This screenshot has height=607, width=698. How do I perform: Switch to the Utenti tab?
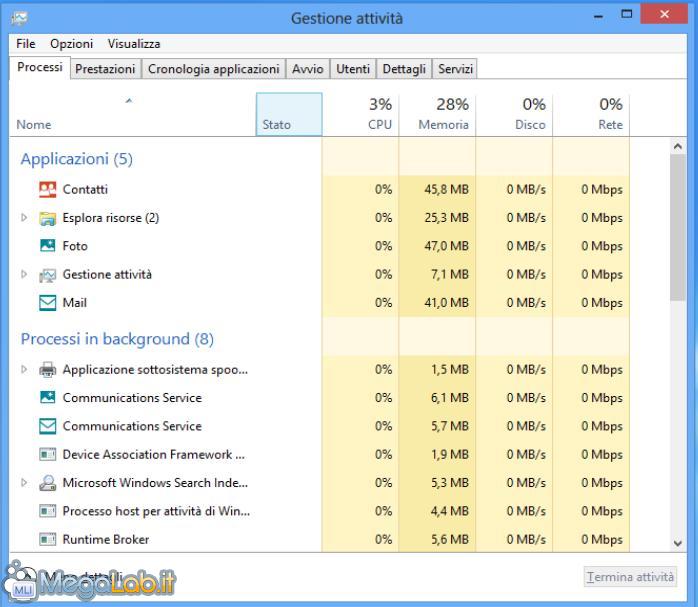(353, 69)
